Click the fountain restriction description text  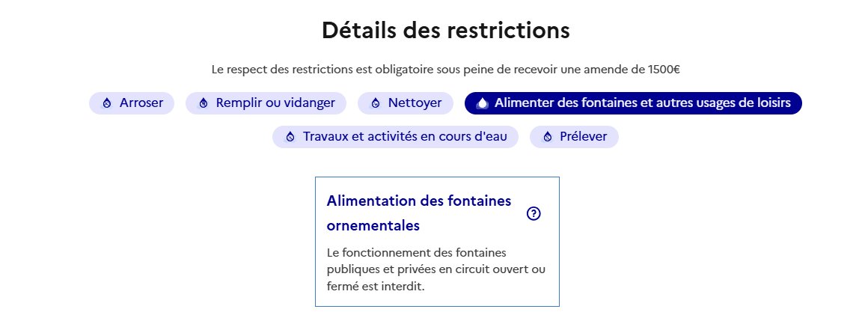point(436,270)
